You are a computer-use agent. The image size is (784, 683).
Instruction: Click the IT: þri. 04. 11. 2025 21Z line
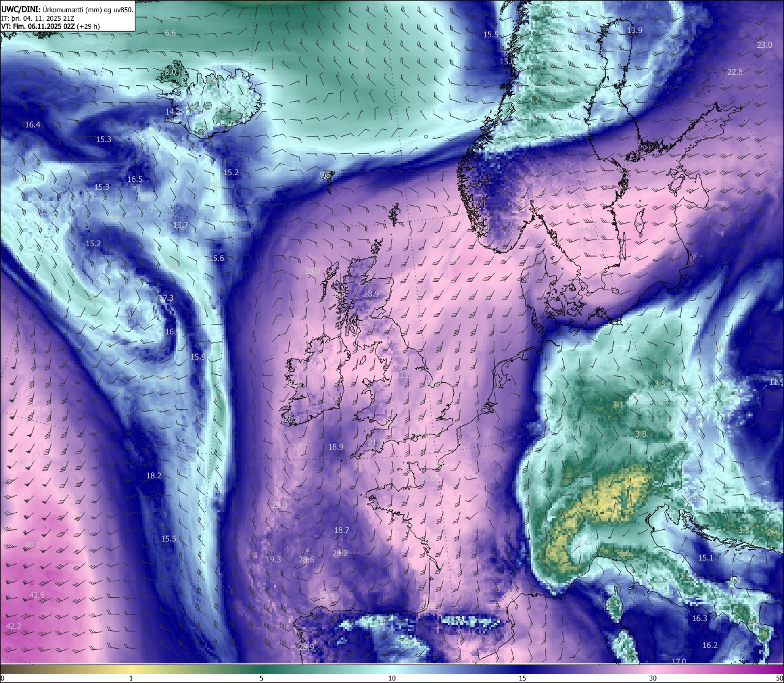pyautogui.click(x=38, y=18)
